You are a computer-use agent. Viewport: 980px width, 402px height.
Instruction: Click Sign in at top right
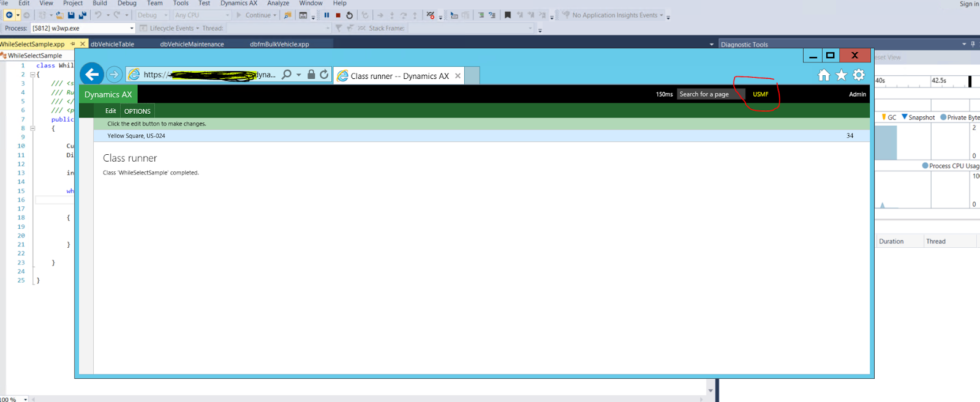pos(969,4)
